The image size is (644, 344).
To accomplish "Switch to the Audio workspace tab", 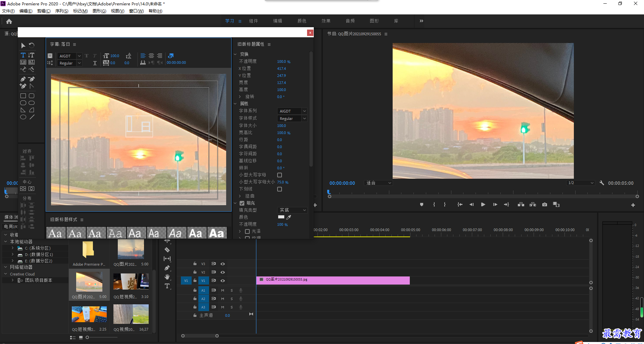I will [x=350, y=21].
